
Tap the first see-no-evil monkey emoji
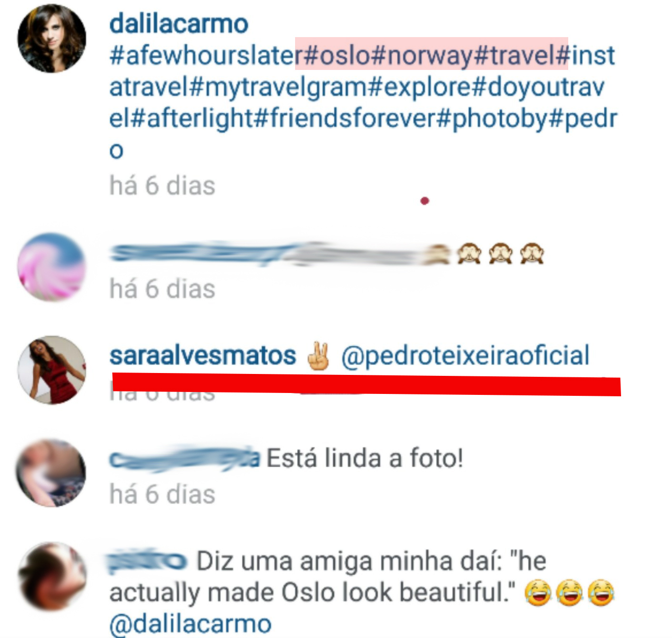click(469, 254)
